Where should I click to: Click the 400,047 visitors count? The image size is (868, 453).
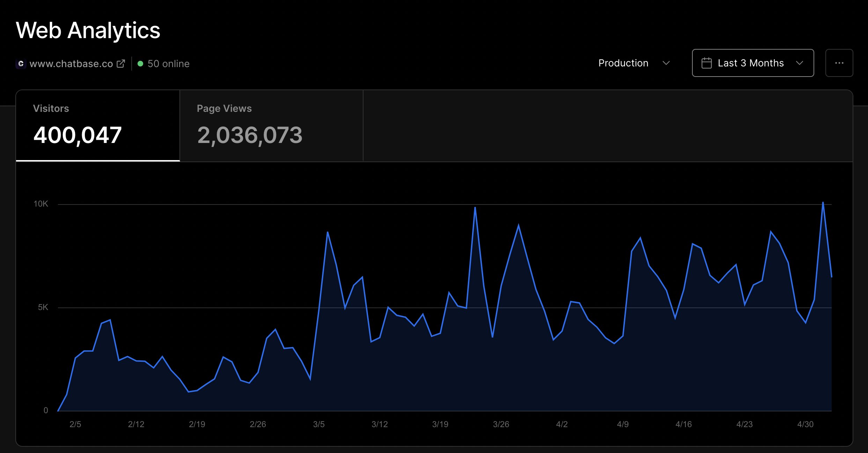pos(78,135)
